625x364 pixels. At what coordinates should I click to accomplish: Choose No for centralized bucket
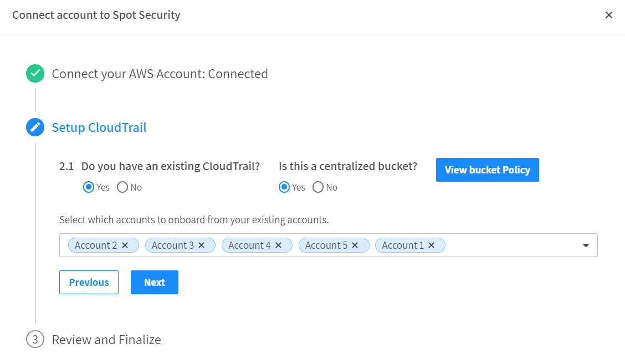coord(318,187)
